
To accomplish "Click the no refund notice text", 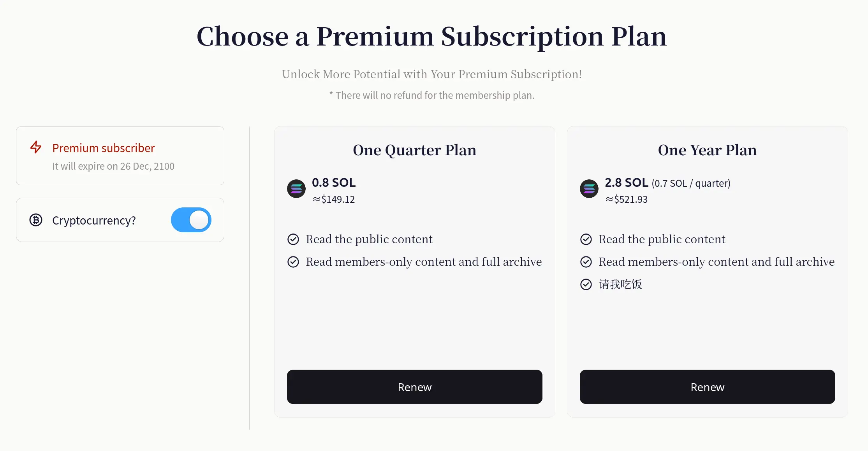I will pos(432,95).
